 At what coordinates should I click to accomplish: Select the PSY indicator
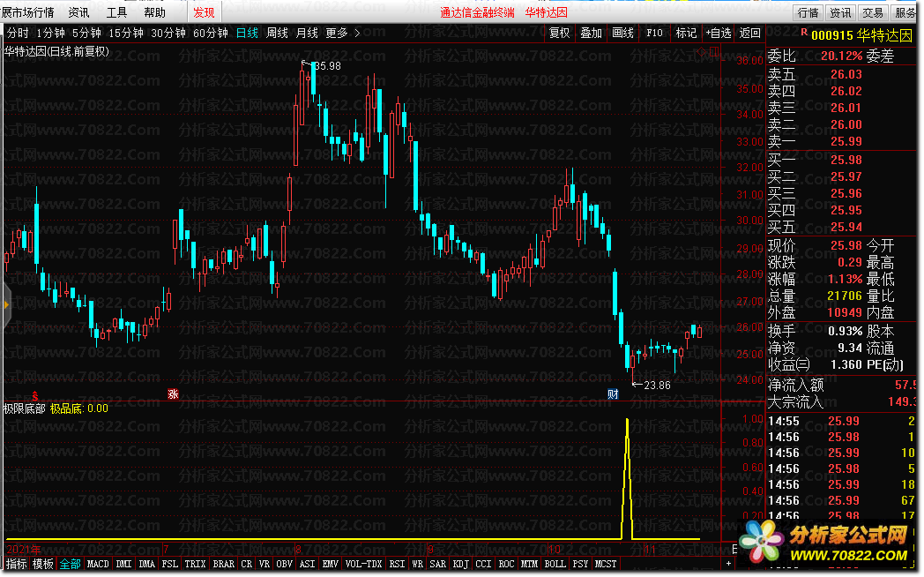tap(580, 564)
